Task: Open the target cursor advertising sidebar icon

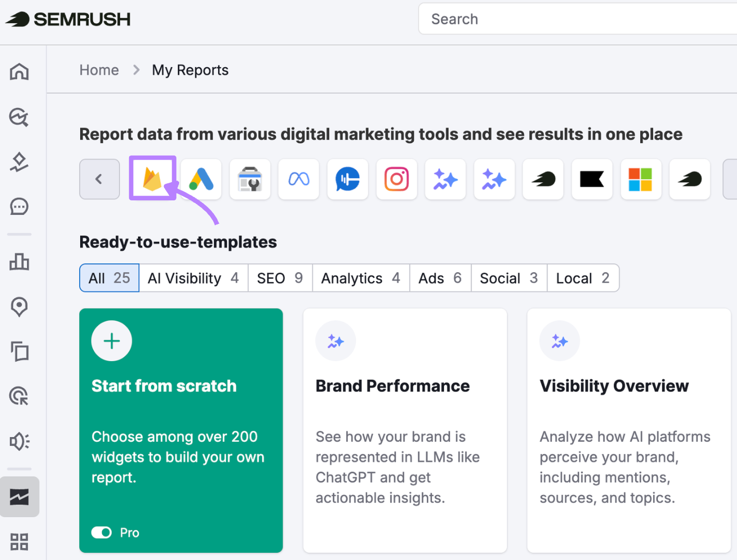Action: (x=19, y=396)
